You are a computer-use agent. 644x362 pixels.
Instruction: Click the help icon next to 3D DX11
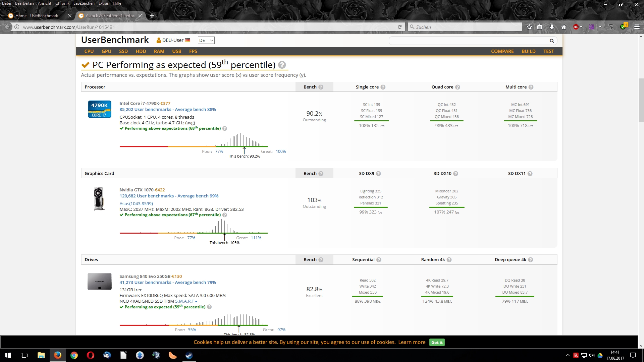click(x=530, y=174)
